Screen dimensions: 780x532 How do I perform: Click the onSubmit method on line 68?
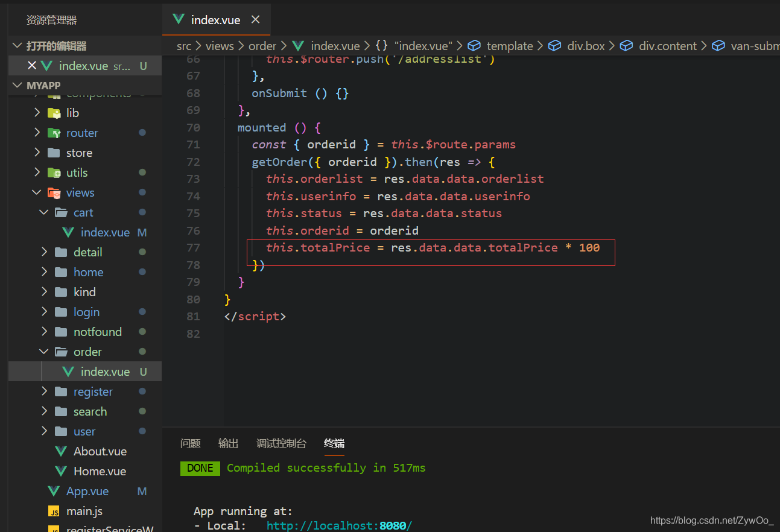pos(279,93)
